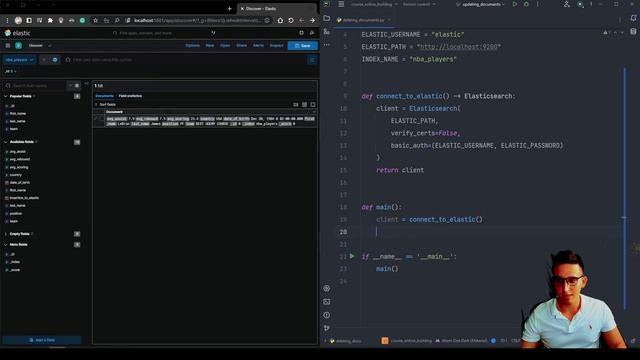Open updating_documents run configuration dropdown
This screenshot has width=640, height=360.
point(480,4)
